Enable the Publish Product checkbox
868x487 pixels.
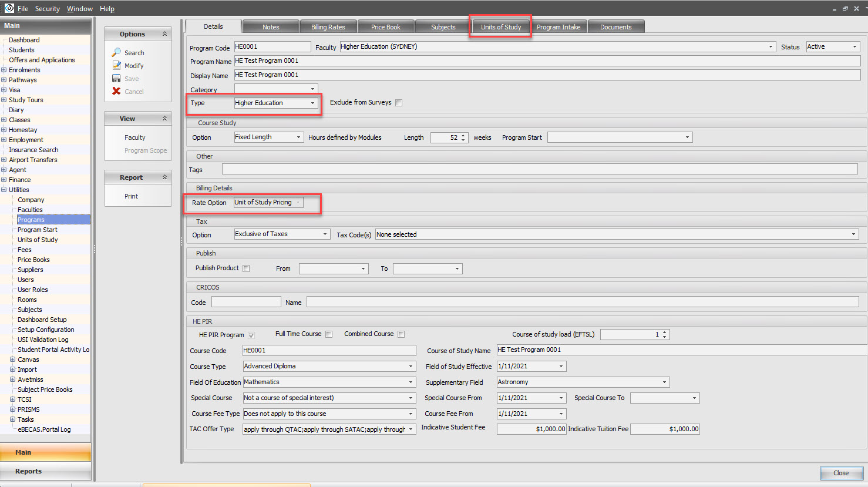click(246, 268)
